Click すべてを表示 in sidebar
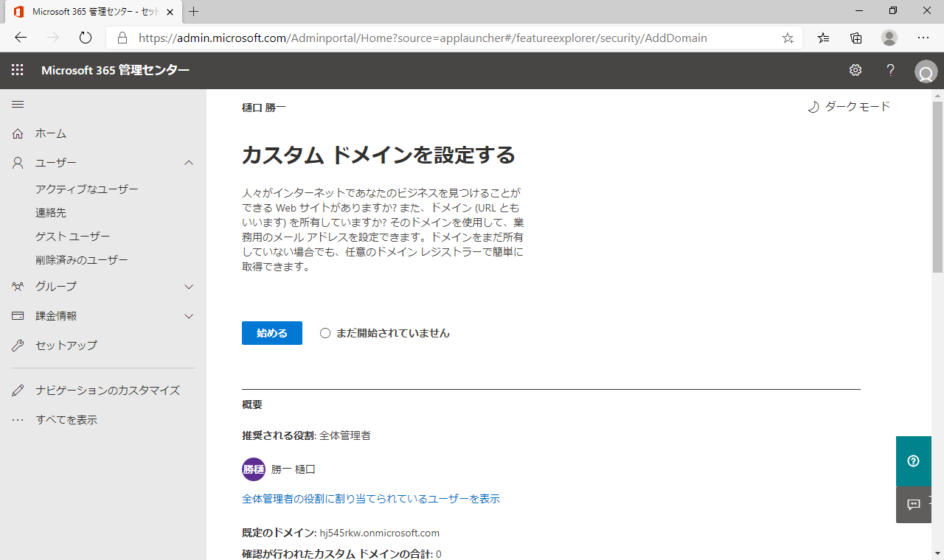Viewport: 944px width, 560px height. click(x=66, y=420)
